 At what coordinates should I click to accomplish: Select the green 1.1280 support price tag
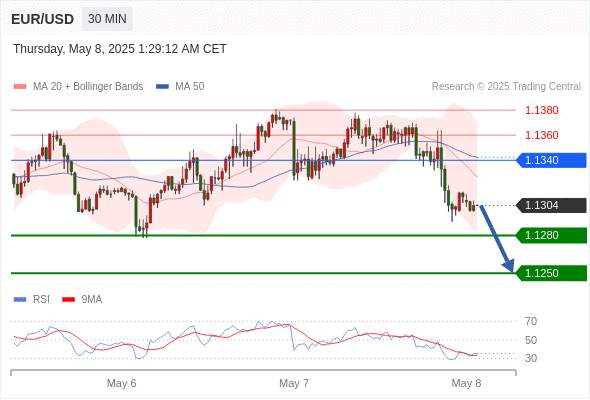point(552,236)
